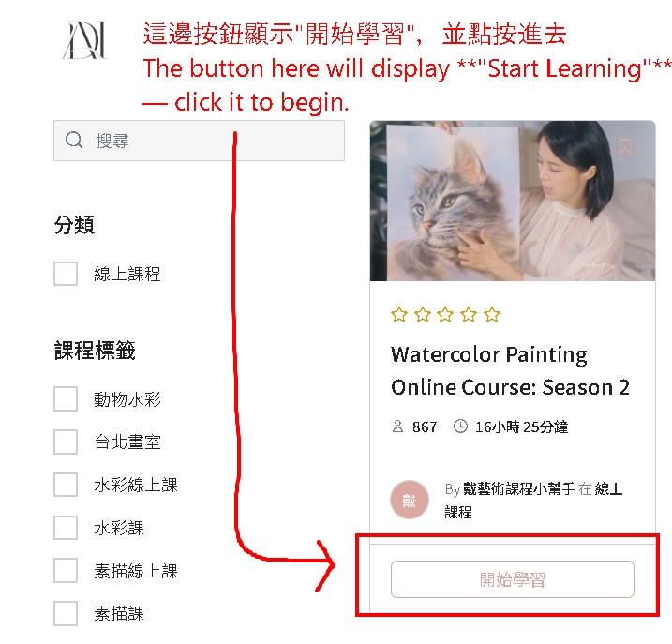Open the cat painting course thumbnail

point(513,201)
